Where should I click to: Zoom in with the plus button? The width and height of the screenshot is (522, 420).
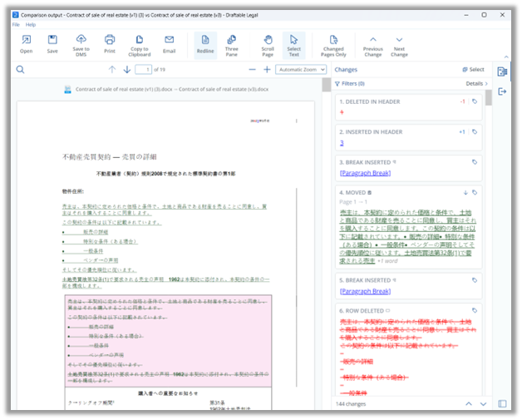pyautogui.click(x=267, y=70)
